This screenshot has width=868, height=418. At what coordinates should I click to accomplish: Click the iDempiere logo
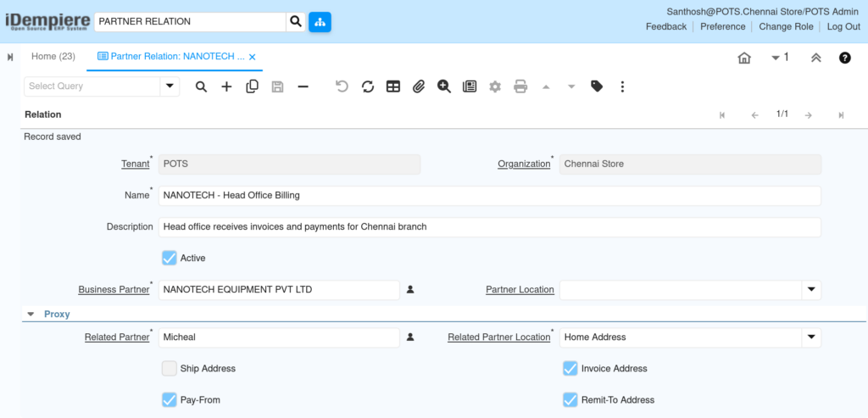47,21
